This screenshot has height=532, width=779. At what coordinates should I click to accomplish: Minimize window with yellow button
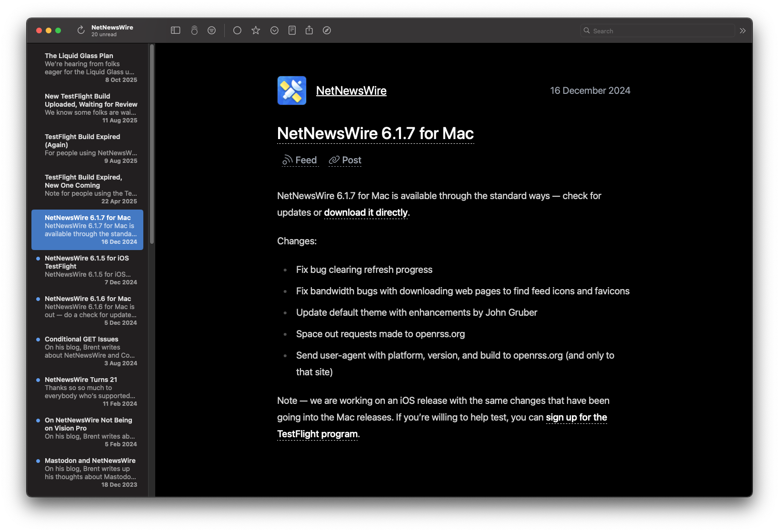(49, 30)
